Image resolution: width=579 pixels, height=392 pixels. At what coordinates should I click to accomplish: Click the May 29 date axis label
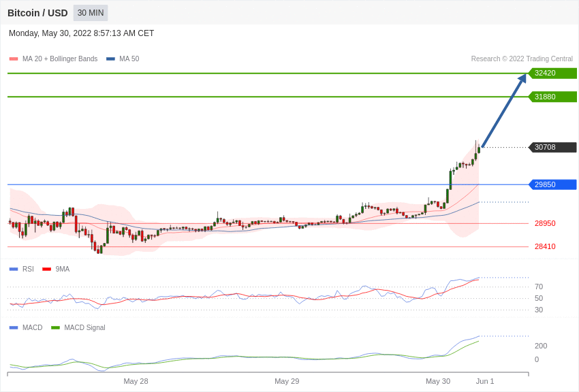[287, 381]
